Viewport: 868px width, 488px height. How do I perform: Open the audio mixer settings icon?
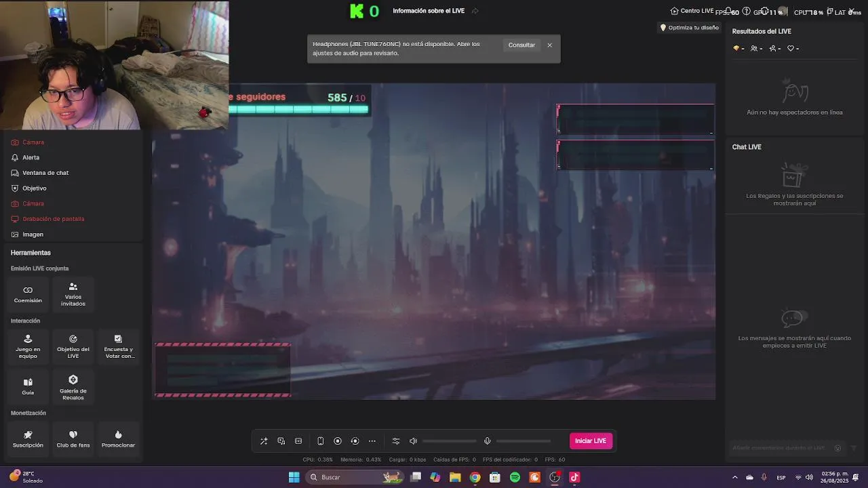[x=396, y=441]
